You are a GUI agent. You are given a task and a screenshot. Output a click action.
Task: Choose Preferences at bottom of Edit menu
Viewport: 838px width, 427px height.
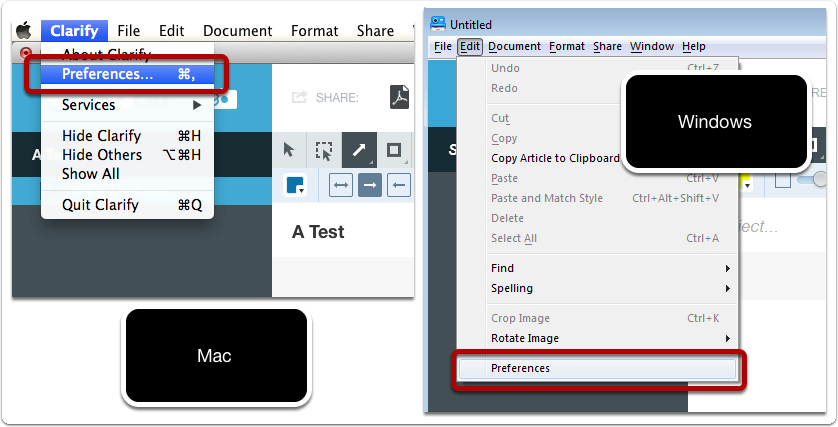click(597, 368)
